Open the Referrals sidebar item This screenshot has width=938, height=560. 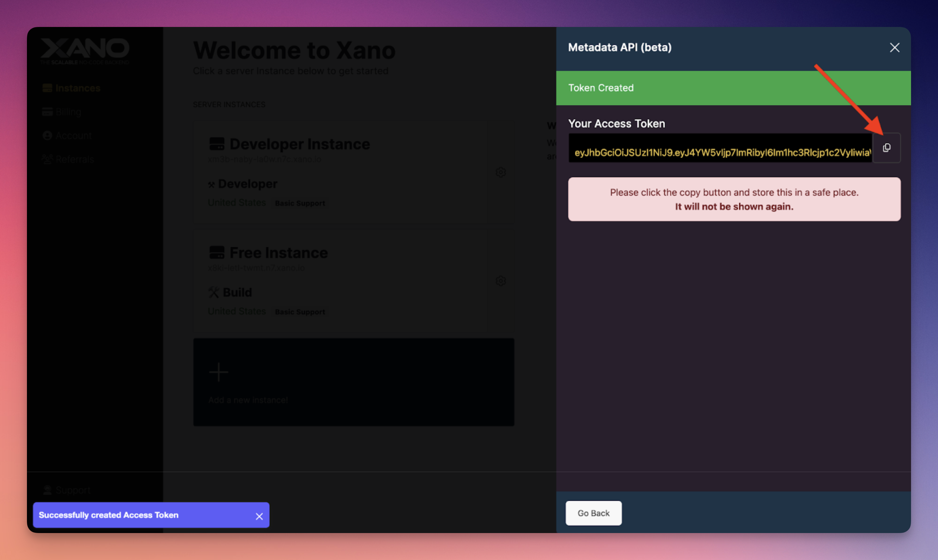68,159
